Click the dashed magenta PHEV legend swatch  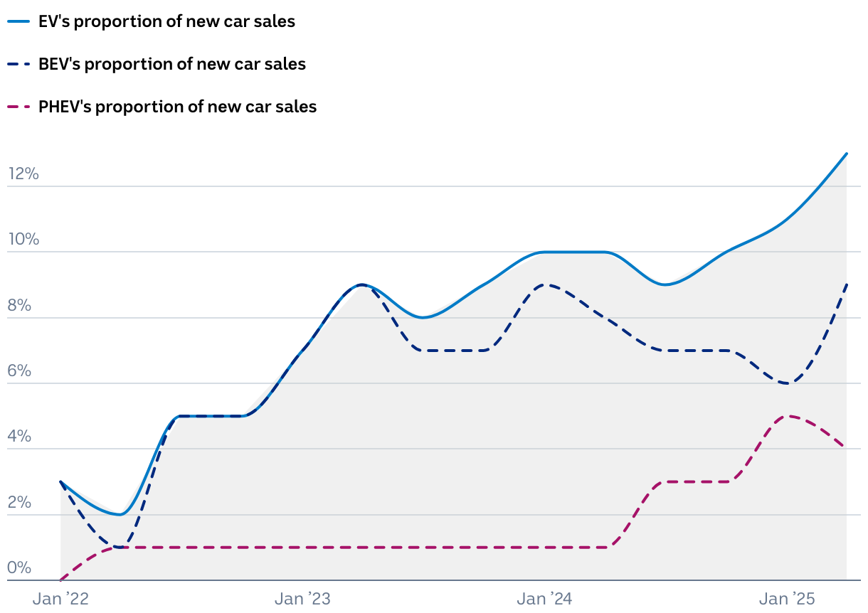[x=18, y=107]
